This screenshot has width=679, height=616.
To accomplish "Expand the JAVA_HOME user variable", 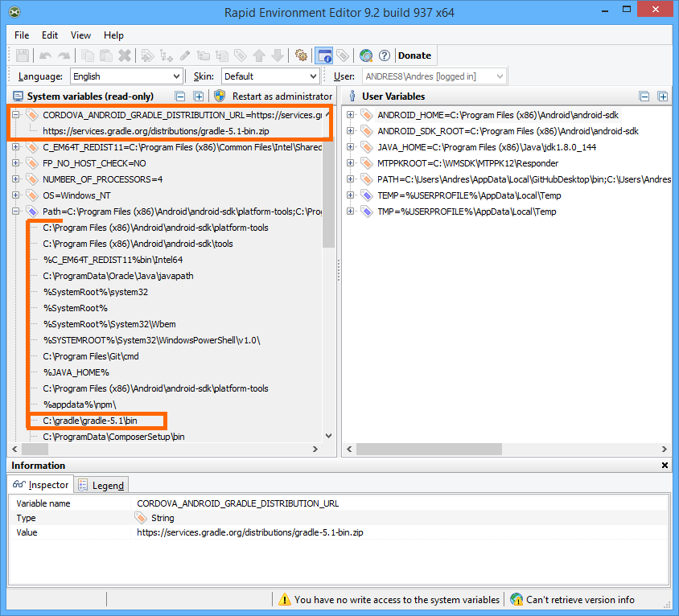I will click(x=351, y=147).
